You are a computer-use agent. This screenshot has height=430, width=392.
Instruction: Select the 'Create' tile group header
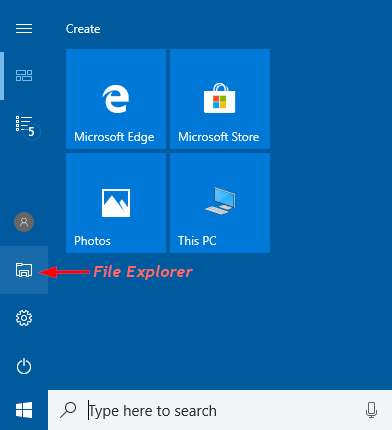(x=83, y=29)
